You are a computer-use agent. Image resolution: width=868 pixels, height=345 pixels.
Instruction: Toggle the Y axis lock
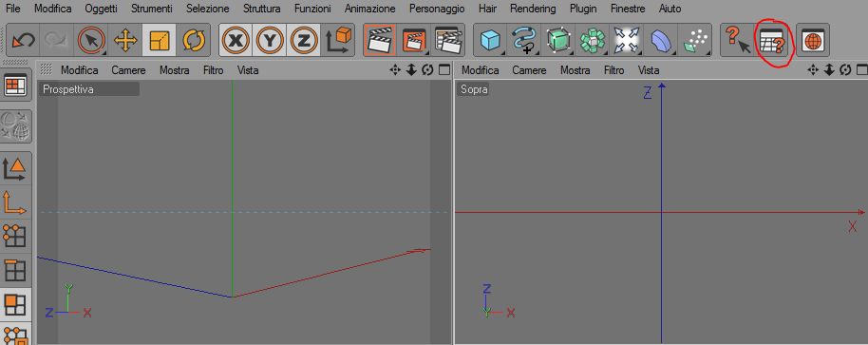tap(270, 40)
